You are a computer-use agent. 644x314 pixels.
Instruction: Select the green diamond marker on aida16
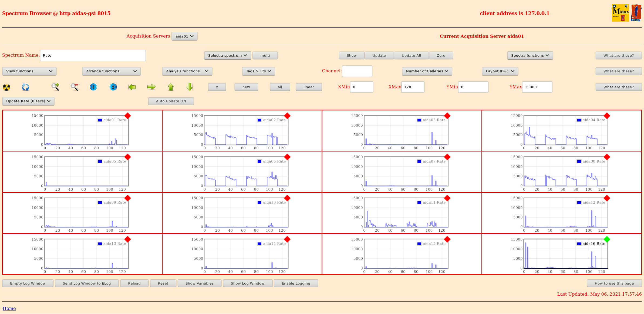click(607, 239)
